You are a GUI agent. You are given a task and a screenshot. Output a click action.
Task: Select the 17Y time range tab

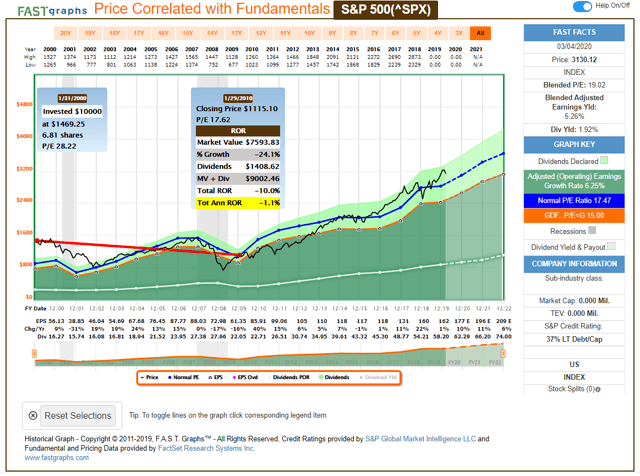tap(139, 33)
